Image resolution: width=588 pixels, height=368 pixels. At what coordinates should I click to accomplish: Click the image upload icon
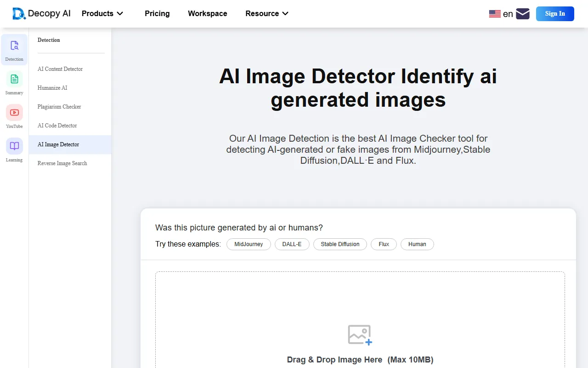tap(360, 335)
